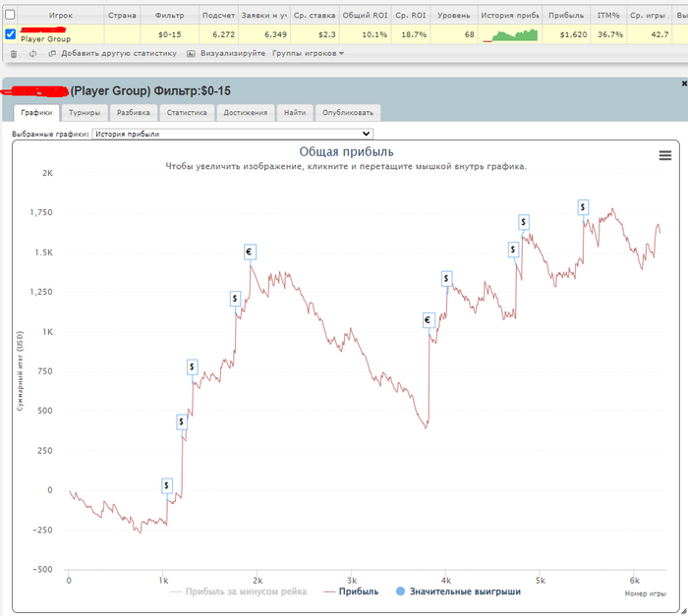This screenshot has height=616, width=688.
Task: Switch to the Разбивка tab
Action: coord(134,113)
